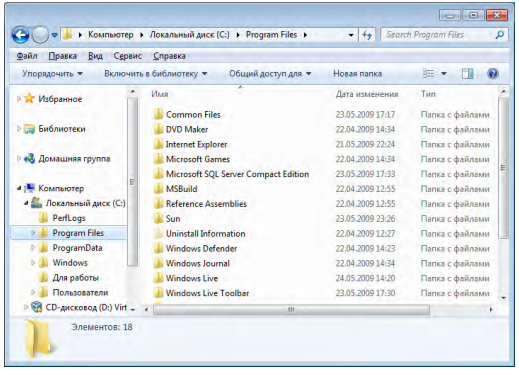Select Windows Live Toolbar folder name
This screenshot has height=370, width=519.
pyautogui.click(x=207, y=293)
